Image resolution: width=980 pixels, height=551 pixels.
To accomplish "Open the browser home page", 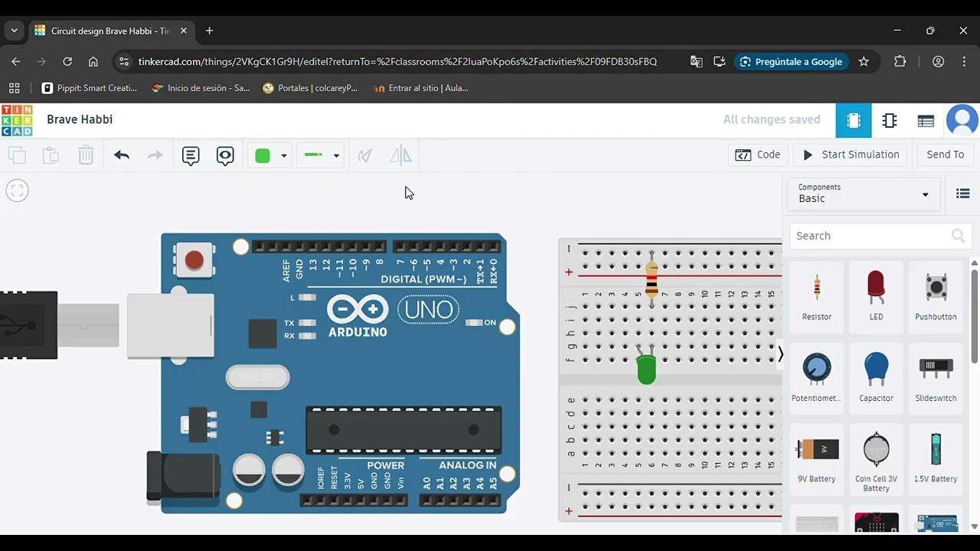I will (x=93, y=62).
